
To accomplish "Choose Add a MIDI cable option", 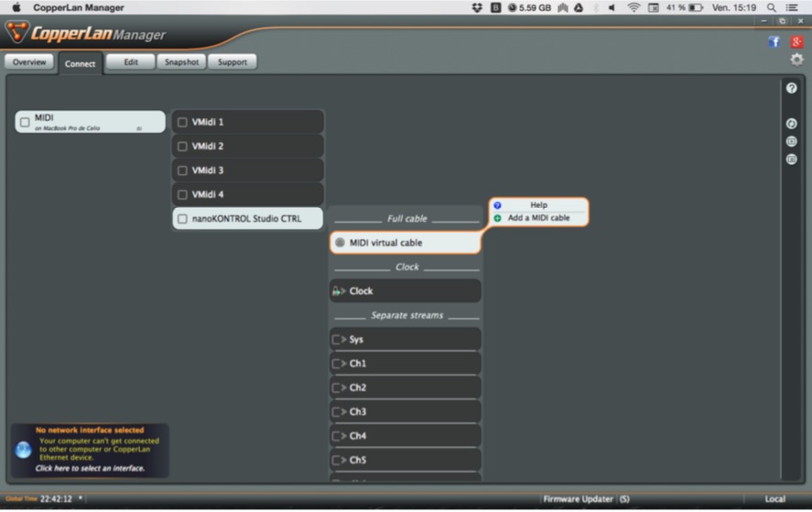I will click(538, 218).
